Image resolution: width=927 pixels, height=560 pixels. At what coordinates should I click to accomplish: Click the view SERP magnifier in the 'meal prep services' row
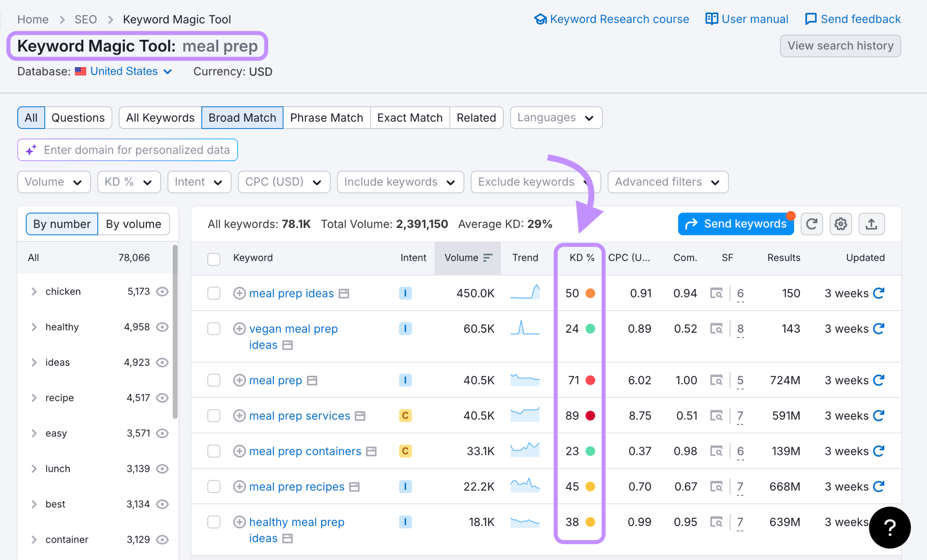click(x=717, y=415)
